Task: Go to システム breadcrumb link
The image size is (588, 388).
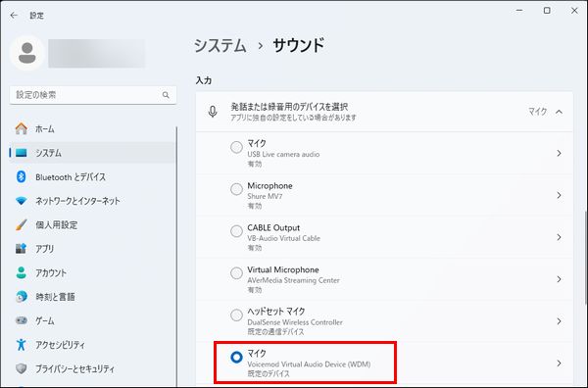Action: tap(220, 46)
